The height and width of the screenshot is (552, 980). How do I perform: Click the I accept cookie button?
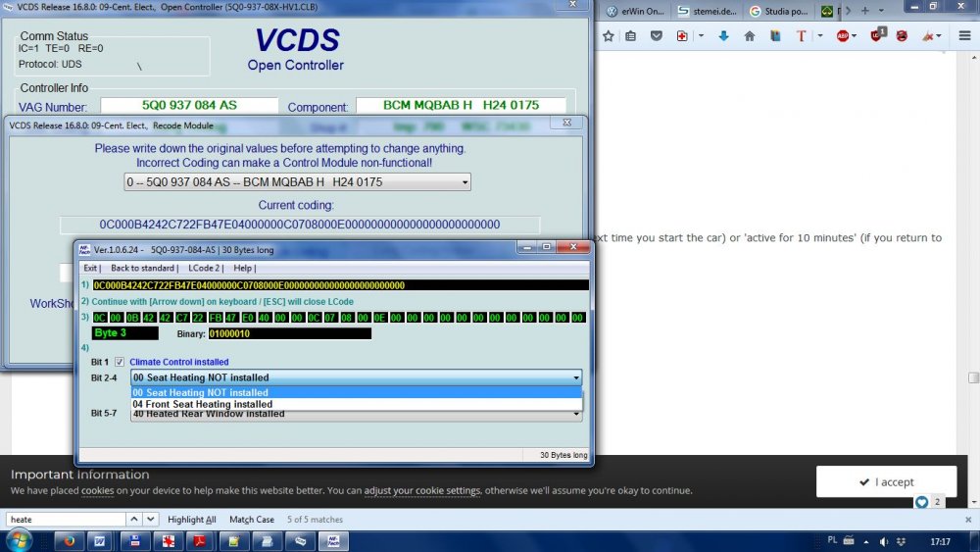click(886, 482)
